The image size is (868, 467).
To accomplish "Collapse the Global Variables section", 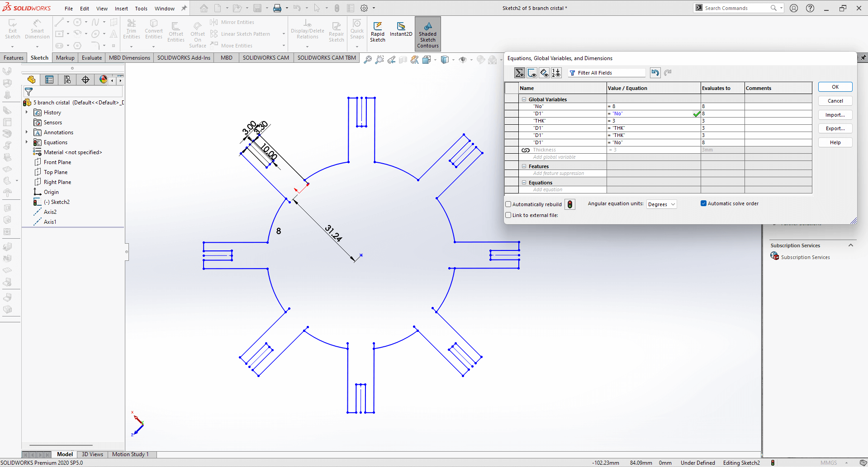I will tap(524, 99).
